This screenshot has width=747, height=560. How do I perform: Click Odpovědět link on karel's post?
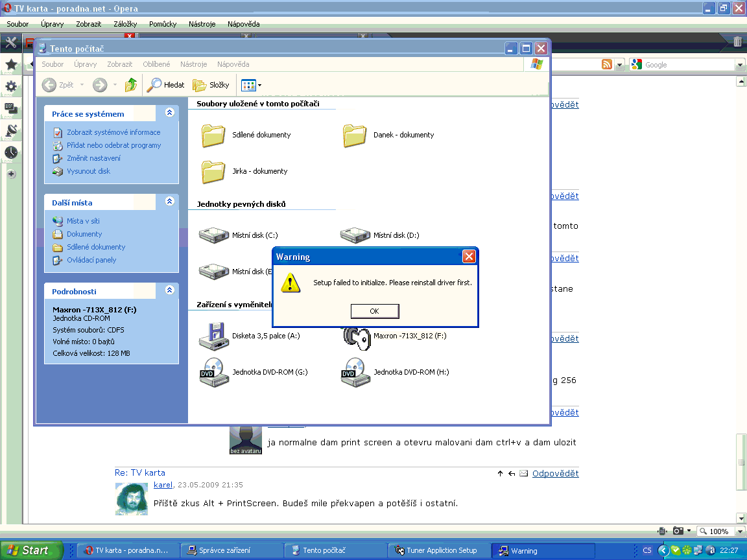[556, 473]
